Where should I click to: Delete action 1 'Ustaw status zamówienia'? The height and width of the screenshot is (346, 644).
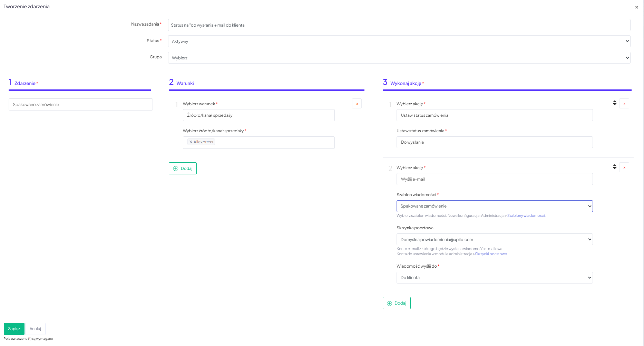[624, 104]
